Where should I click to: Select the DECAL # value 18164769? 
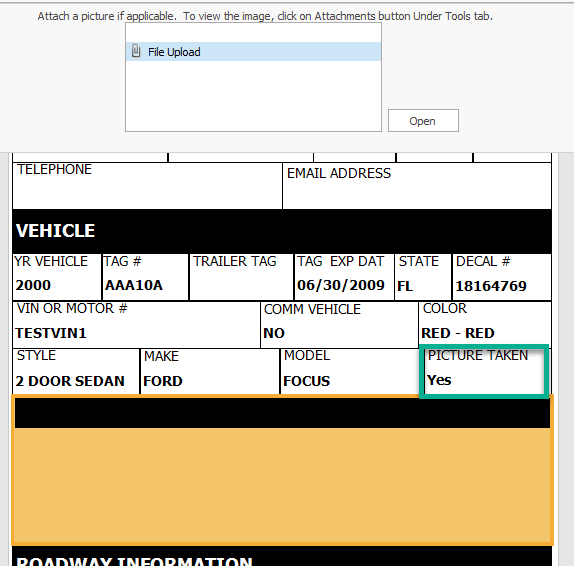[491, 286]
